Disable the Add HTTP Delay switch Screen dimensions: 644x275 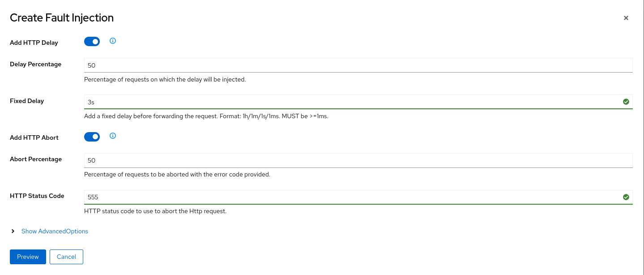tap(92, 42)
